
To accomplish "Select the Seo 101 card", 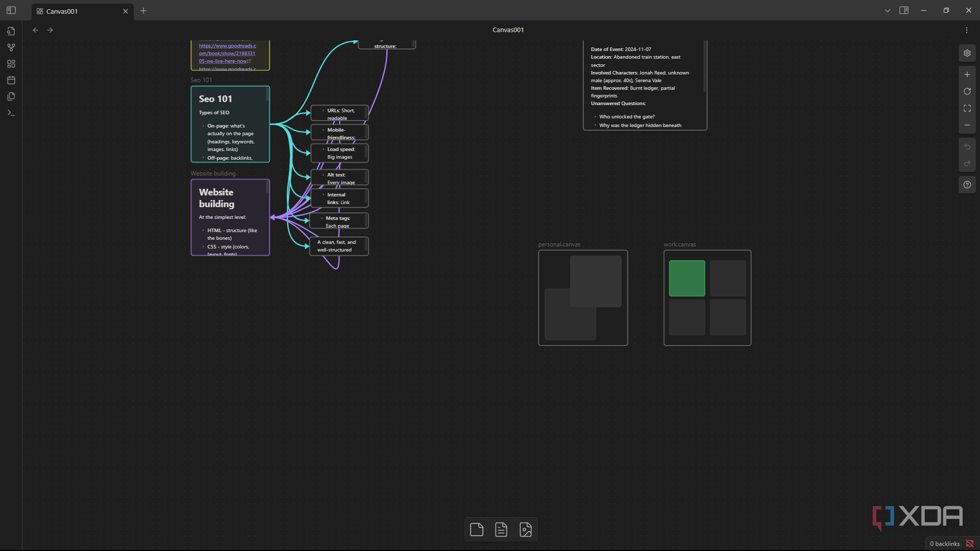I will [x=230, y=124].
